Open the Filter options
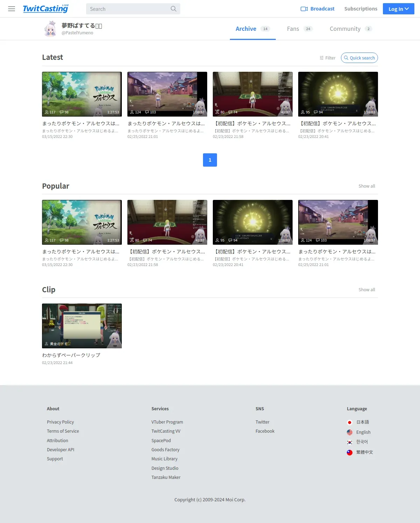 pyautogui.click(x=328, y=58)
